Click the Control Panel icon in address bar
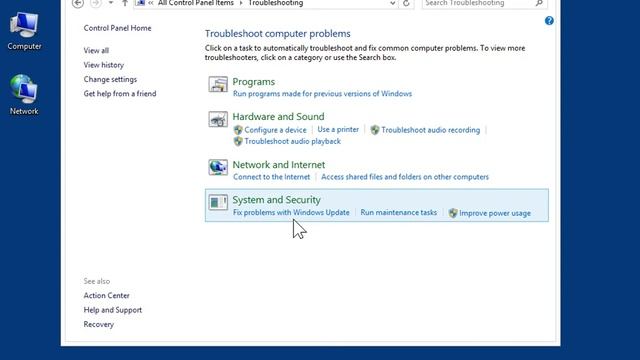The image size is (640, 360). tap(140, 3)
